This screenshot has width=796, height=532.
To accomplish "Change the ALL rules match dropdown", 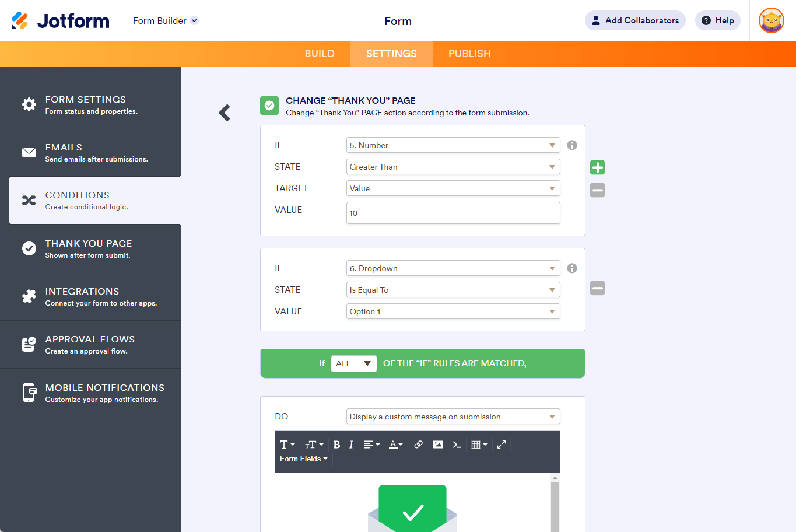I will [x=354, y=363].
